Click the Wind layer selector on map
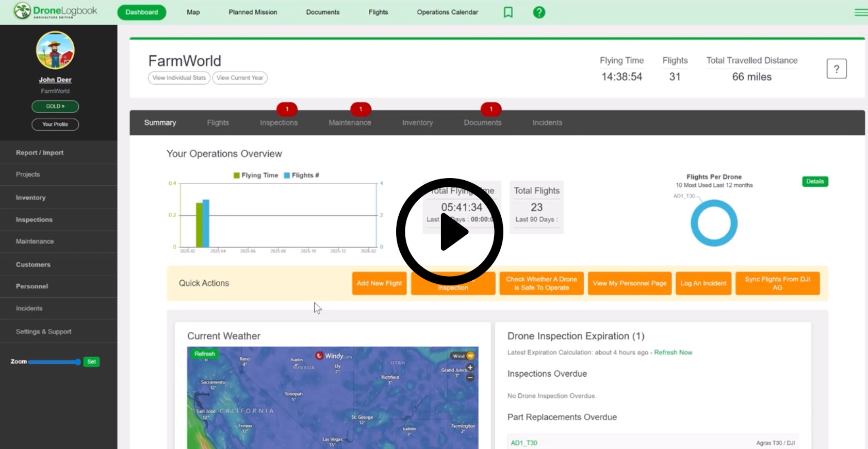Image resolution: width=868 pixels, height=449 pixels. click(463, 356)
